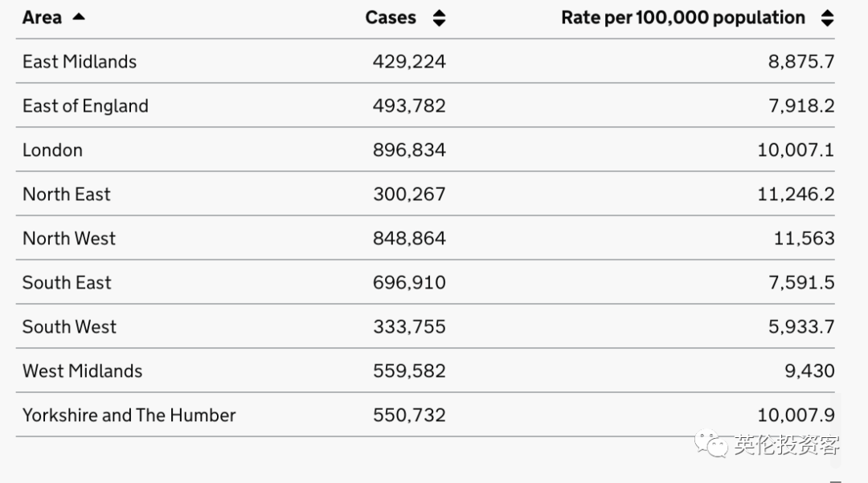This screenshot has width=868, height=483.
Task: Click Yorkshire and The Humber area name
Action: tap(129, 415)
